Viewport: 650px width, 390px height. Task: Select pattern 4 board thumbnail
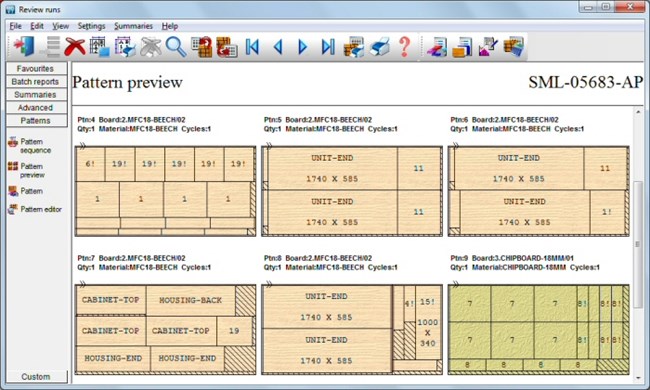(x=165, y=191)
